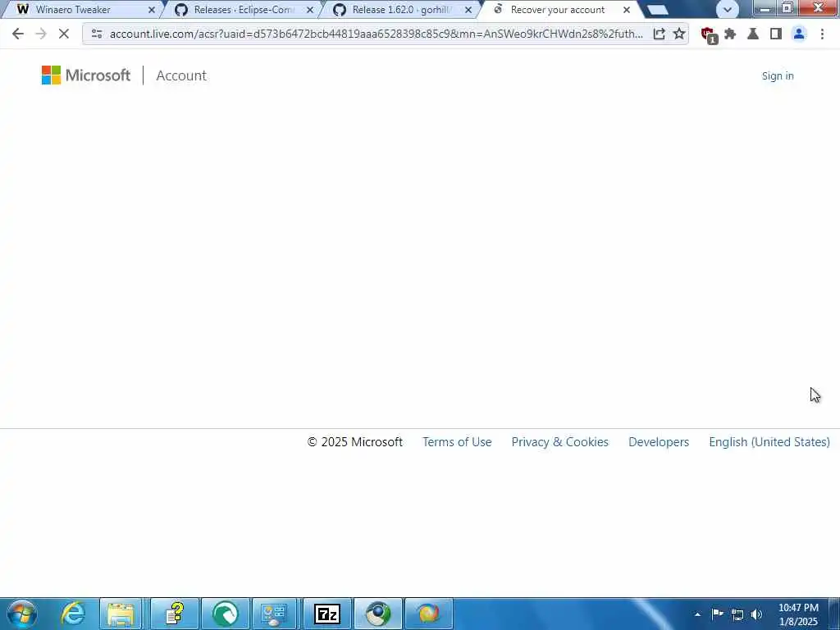The image size is (840, 630).
Task: Open the Chrome profile avatar
Action: [x=799, y=34]
